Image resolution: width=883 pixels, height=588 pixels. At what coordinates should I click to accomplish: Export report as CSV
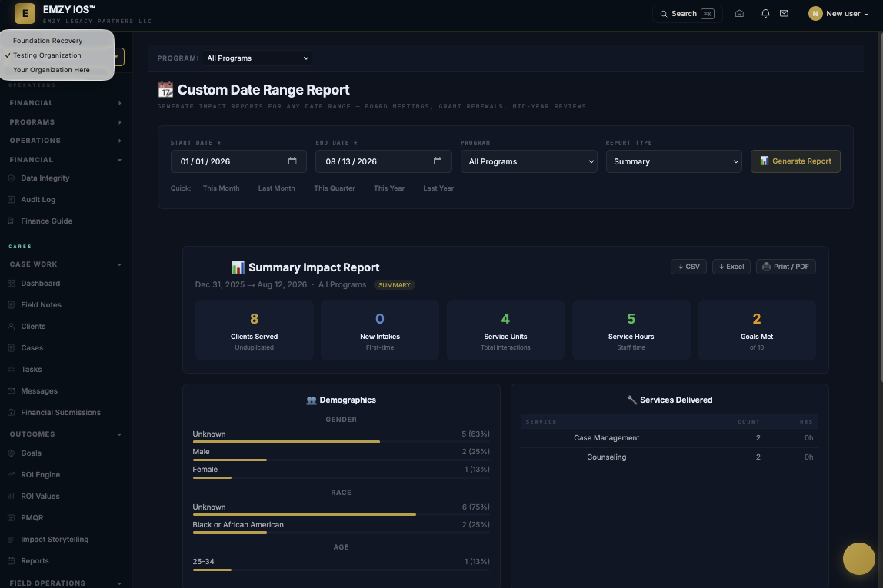(x=688, y=267)
